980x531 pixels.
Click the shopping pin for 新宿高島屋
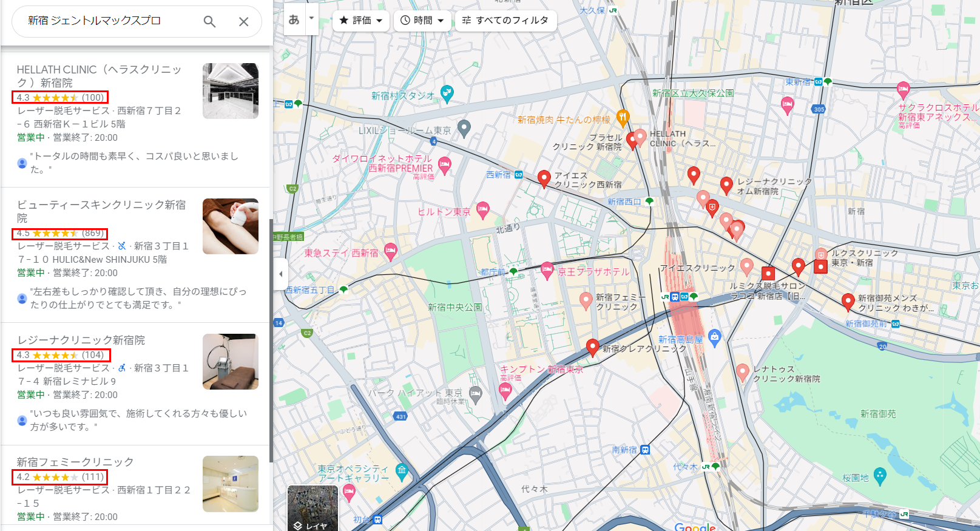coord(715,338)
